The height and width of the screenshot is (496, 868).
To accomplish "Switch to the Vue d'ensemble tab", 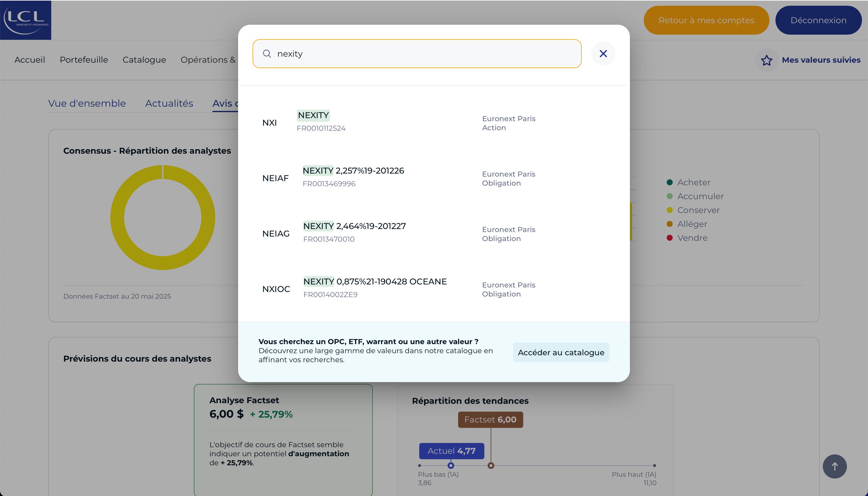I will point(87,103).
